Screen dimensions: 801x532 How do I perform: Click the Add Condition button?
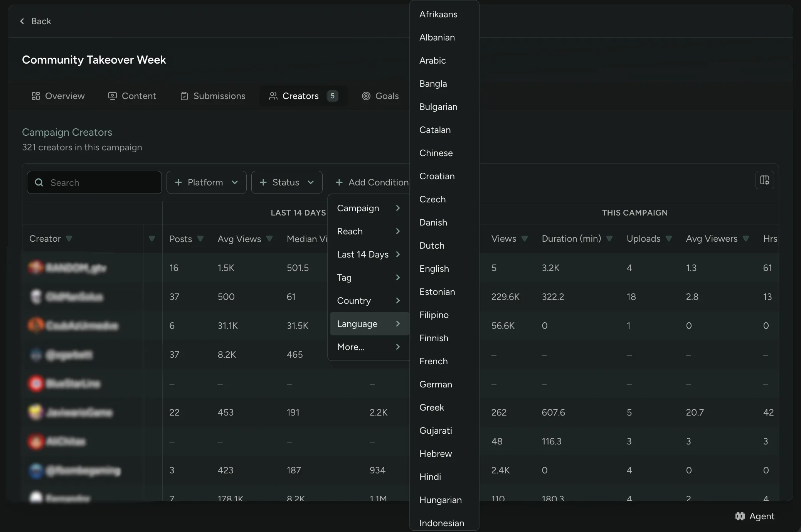coord(372,182)
